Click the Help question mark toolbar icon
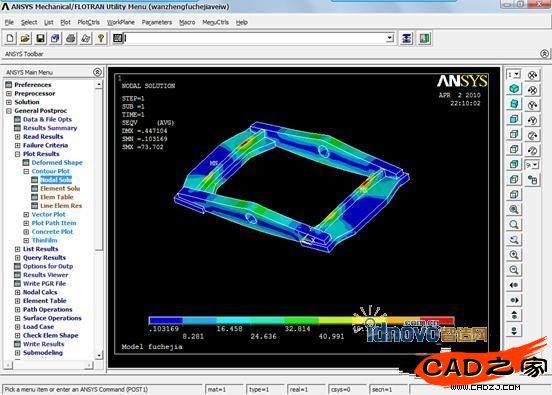The image size is (552, 395). click(101, 38)
